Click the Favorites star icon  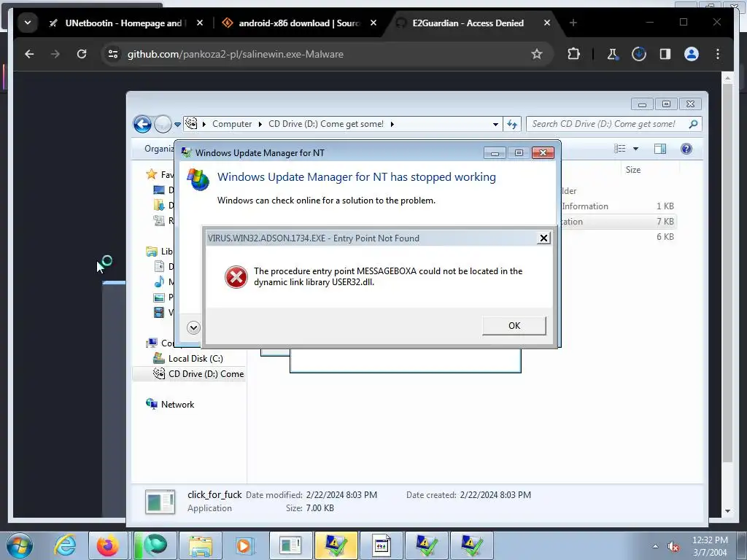152,174
